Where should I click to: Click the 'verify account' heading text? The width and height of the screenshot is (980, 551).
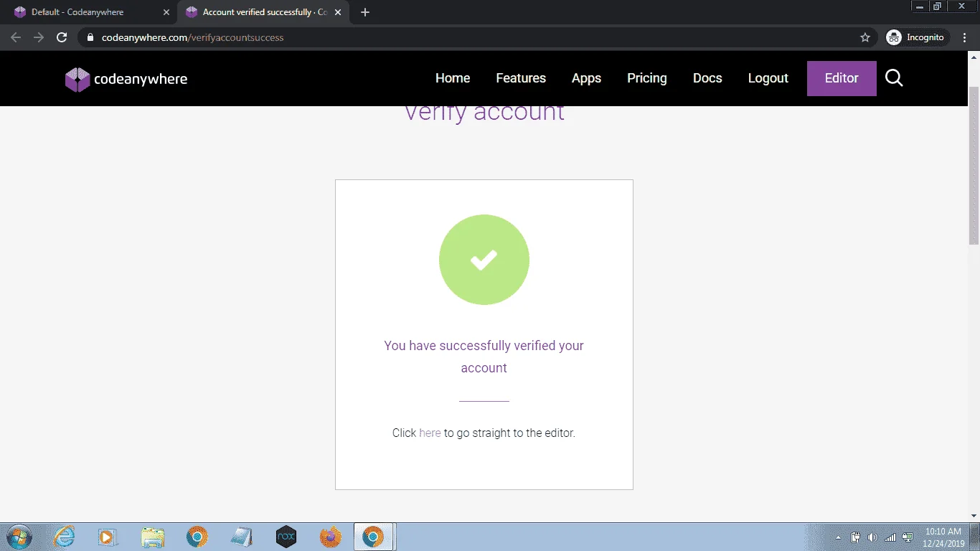click(x=484, y=112)
